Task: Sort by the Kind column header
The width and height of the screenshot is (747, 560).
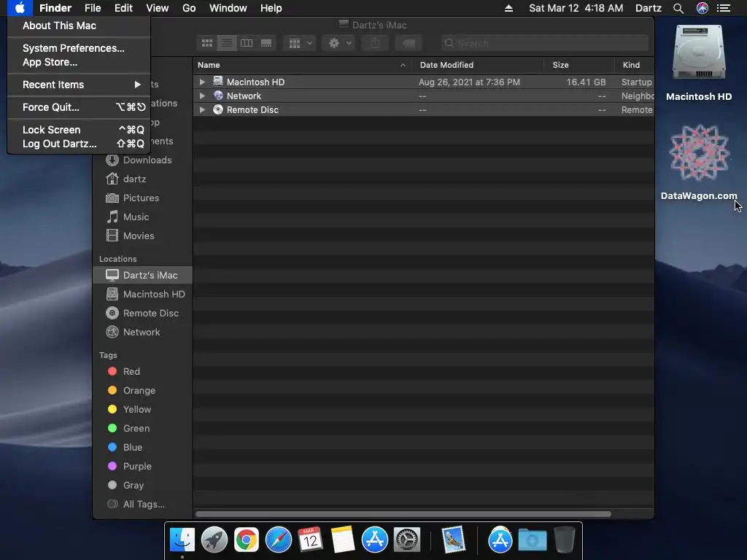Action: click(634, 65)
